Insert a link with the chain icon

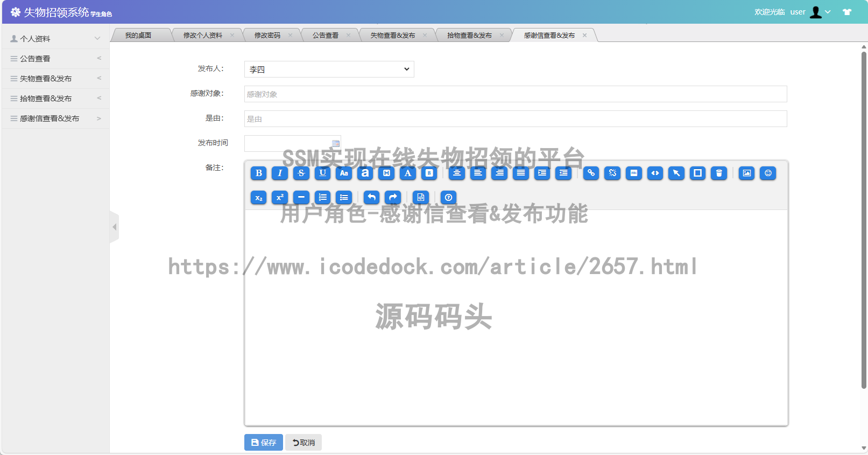pos(591,173)
